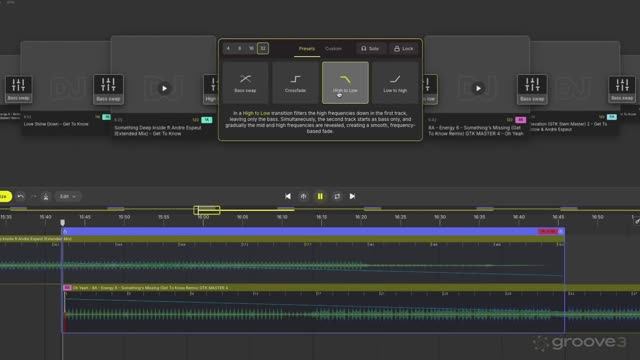
Task: Play the Something Deep Inside track card
Action: [x=164, y=89]
